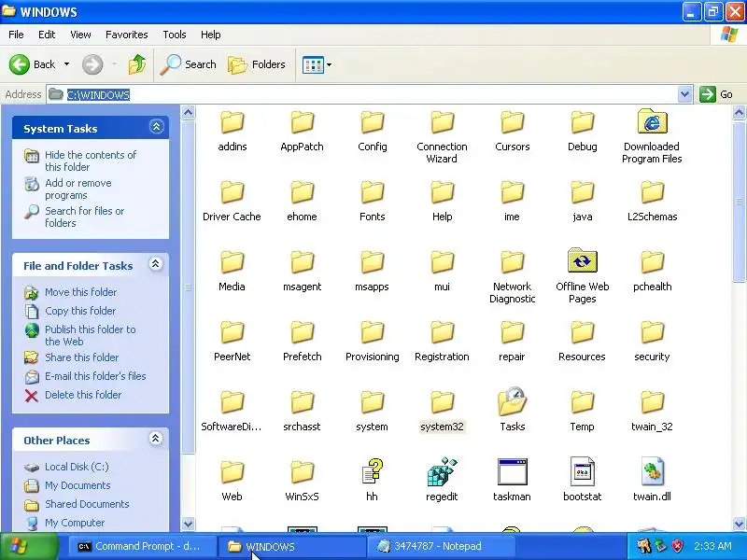747x560 pixels.
Task: Click Hide the contents of this folder
Action: point(90,161)
